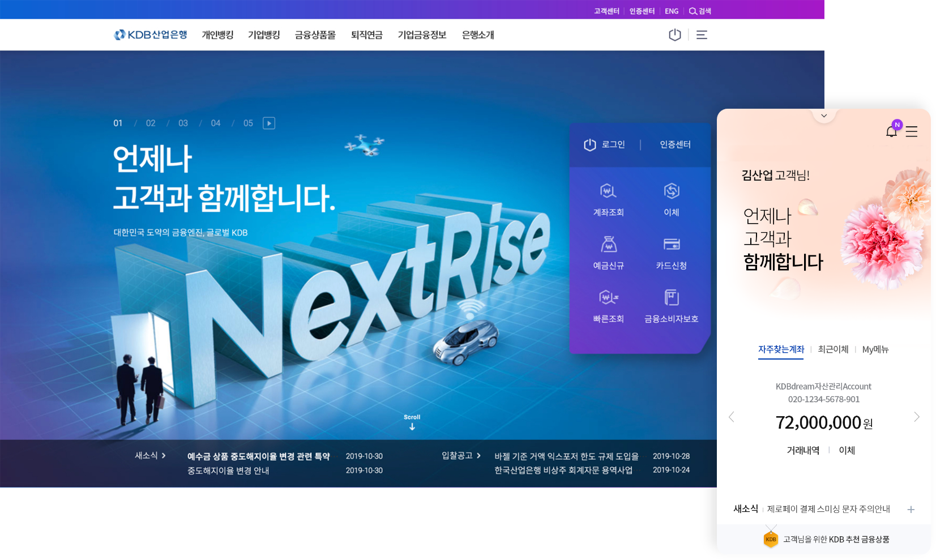This screenshot has height=560, width=936.
Task: Go to 고객센터 in top bar
Action: tap(606, 11)
